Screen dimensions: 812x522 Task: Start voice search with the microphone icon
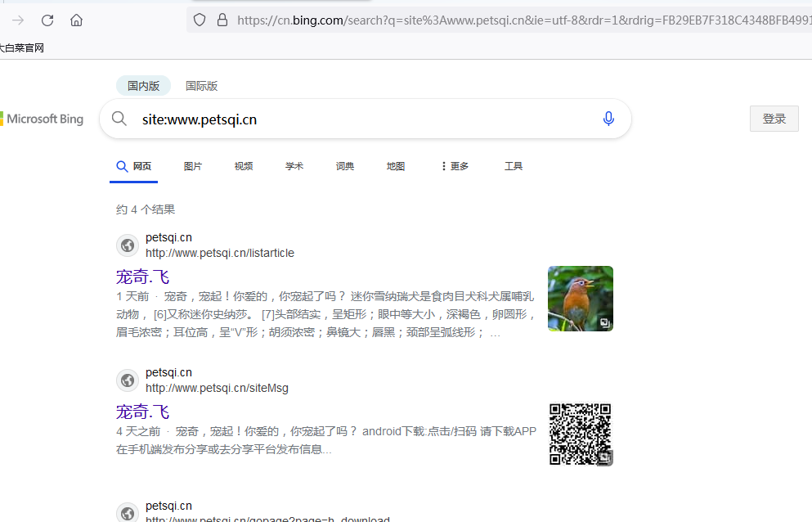coord(608,119)
